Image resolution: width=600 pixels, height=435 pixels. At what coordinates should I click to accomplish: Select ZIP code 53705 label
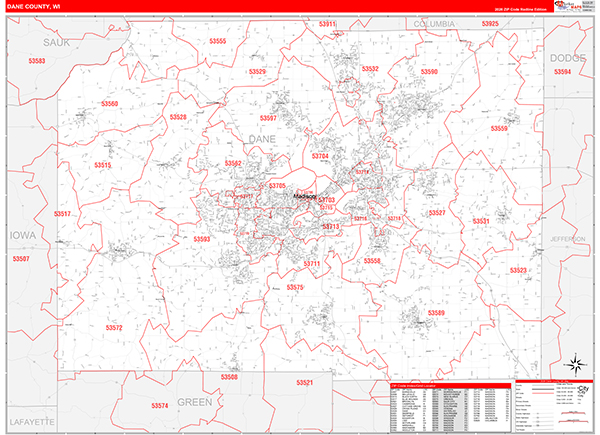(277, 186)
